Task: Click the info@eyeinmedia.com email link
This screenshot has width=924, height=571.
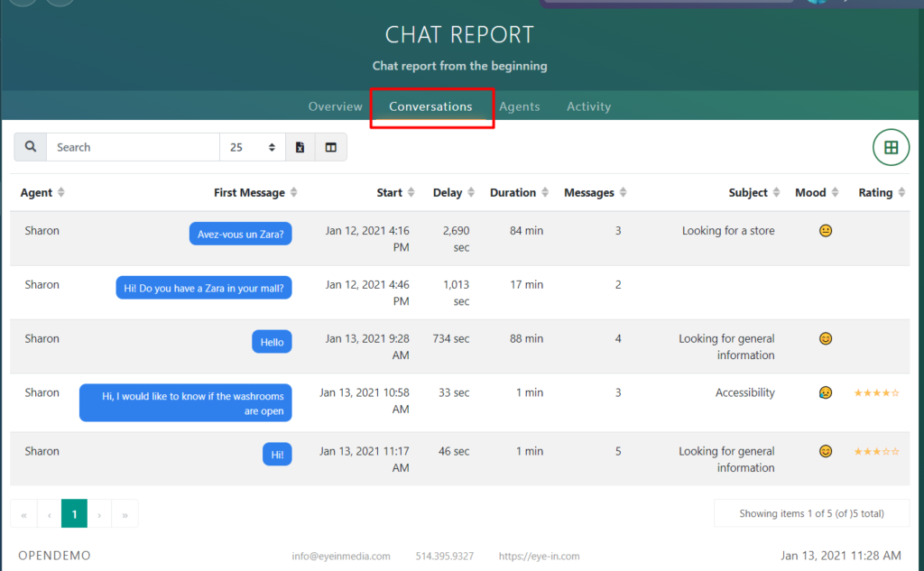Action: (341, 557)
